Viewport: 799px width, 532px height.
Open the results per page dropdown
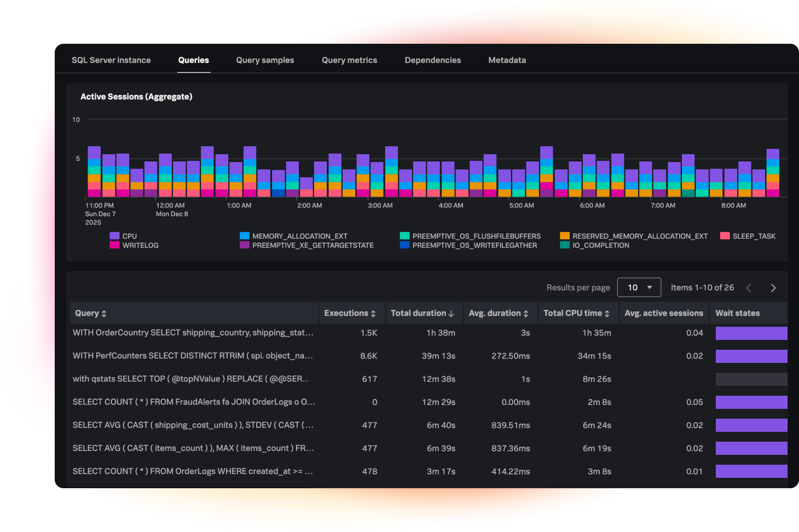click(639, 287)
